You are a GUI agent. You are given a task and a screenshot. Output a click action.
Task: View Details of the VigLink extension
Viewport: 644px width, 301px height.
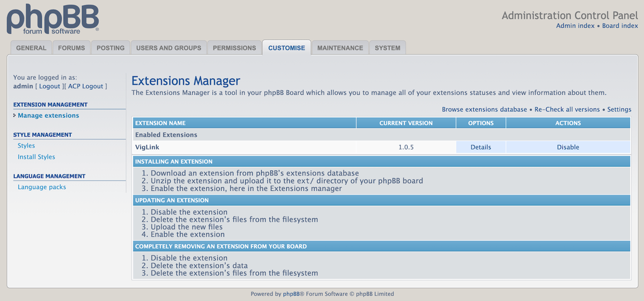(x=480, y=147)
